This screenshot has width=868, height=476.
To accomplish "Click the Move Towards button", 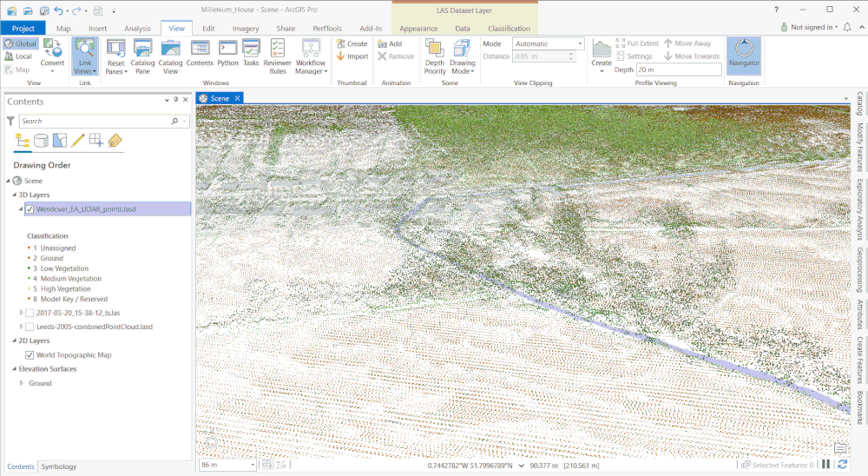I will [692, 56].
